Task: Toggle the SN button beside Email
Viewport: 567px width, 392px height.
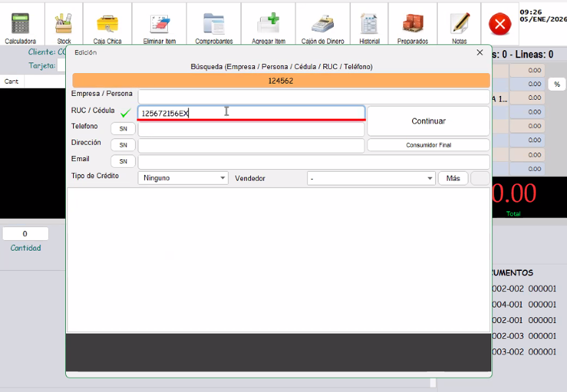Action: pos(123,162)
